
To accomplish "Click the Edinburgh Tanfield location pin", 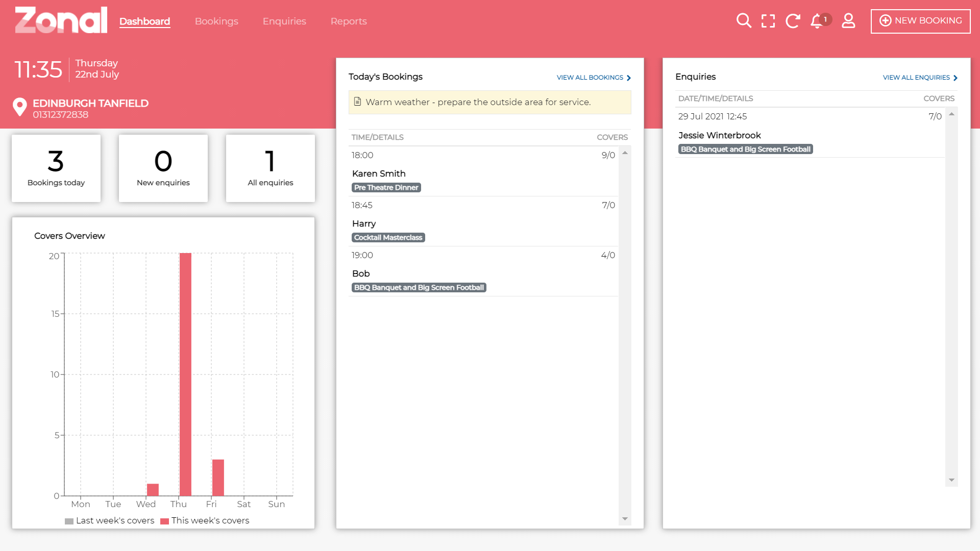I will click(19, 107).
